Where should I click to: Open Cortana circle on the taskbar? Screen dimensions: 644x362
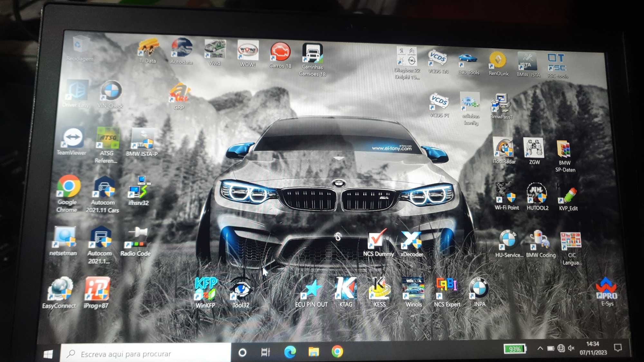[242, 353]
